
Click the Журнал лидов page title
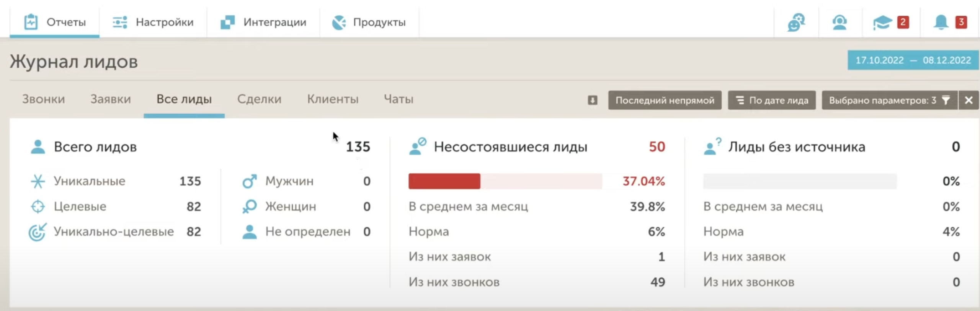(74, 62)
